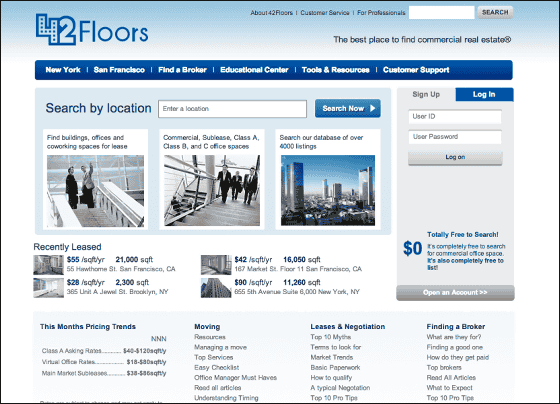
Task: Focus the User ID field
Action: click(x=455, y=116)
